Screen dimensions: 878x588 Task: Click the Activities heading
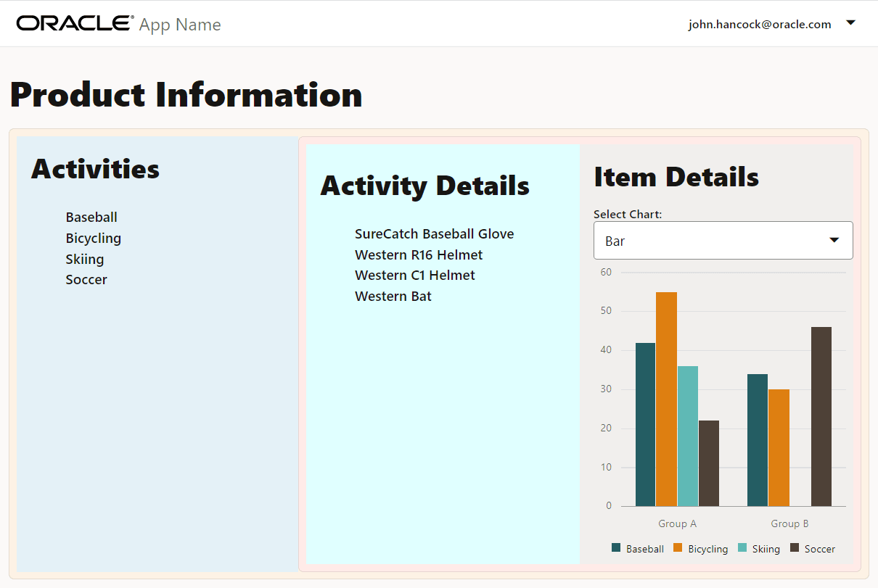(x=95, y=169)
